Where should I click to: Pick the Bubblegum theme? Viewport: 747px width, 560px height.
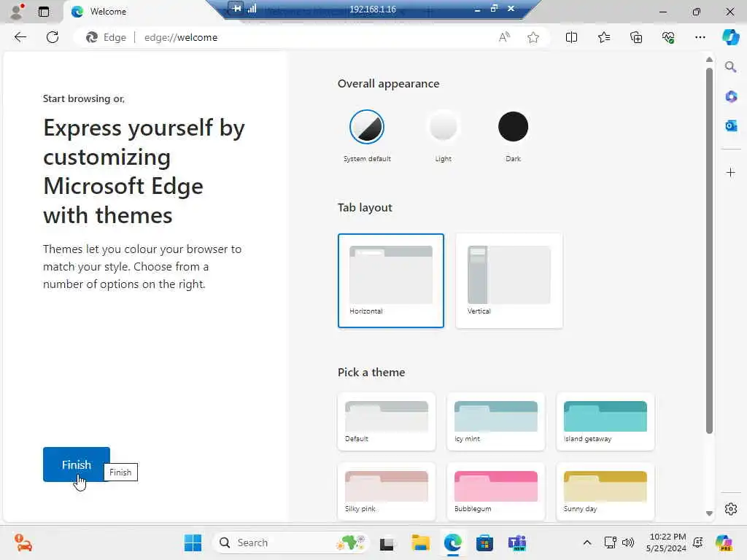coord(495,491)
